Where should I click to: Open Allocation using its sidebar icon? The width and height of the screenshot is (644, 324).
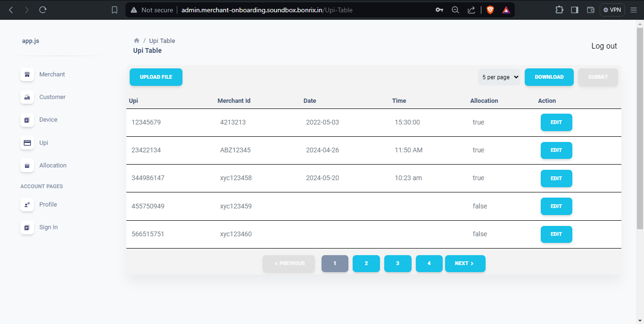tap(27, 166)
